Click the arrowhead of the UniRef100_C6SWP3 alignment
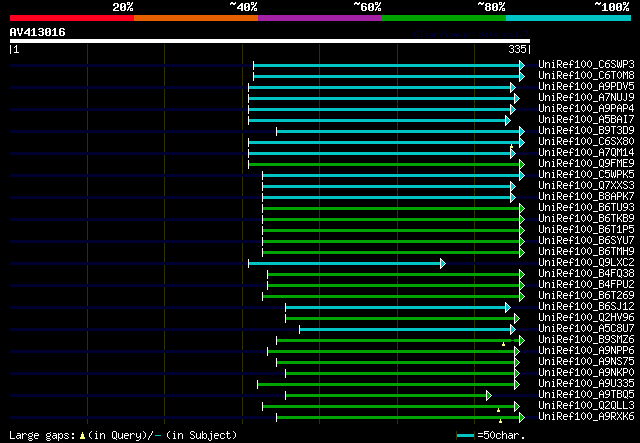Screen dimensions: 640x443 coord(521,65)
